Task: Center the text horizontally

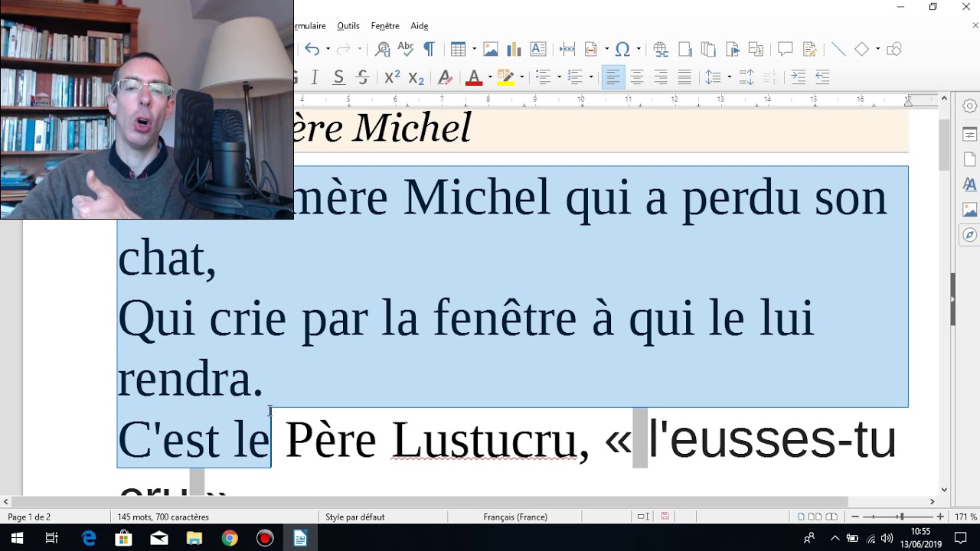Action: 637,77
